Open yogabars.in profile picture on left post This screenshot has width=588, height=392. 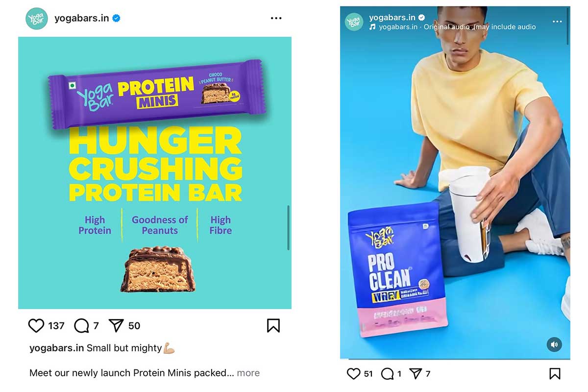click(37, 19)
